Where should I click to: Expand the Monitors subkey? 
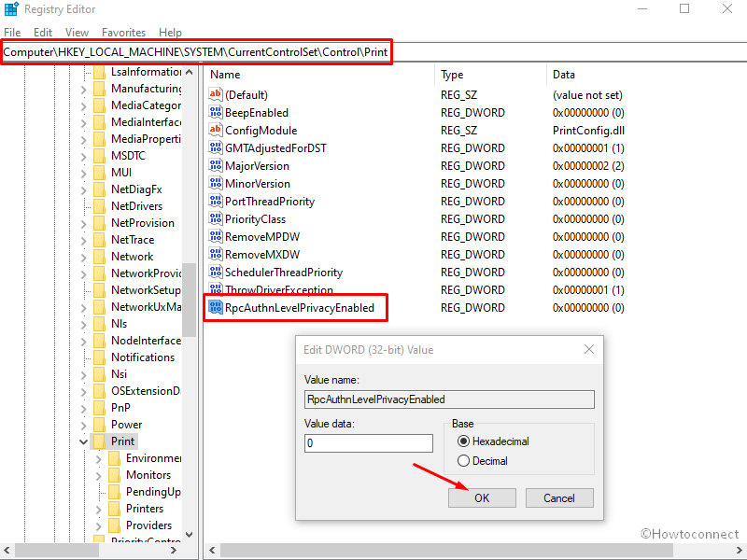(x=98, y=475)
